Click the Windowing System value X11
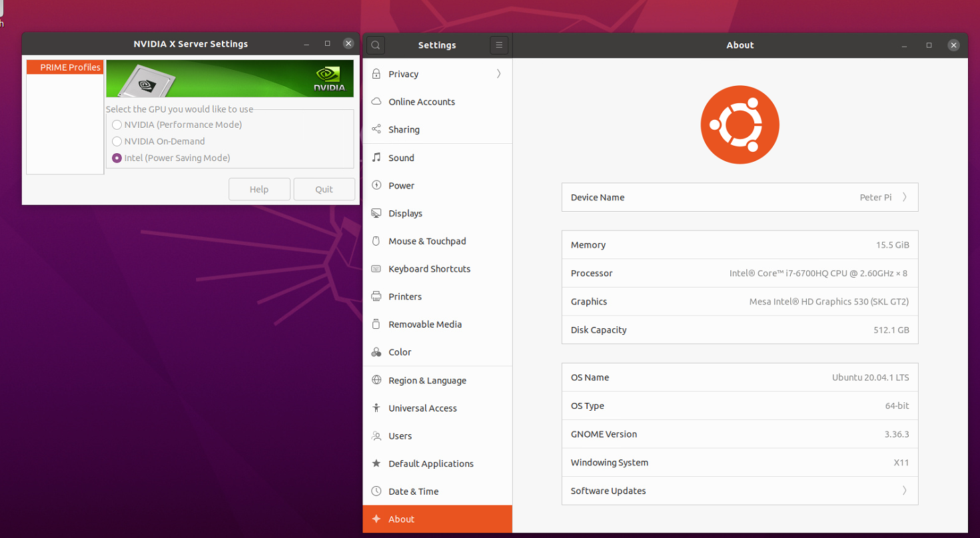980x538 pixels. click(901, 463)
